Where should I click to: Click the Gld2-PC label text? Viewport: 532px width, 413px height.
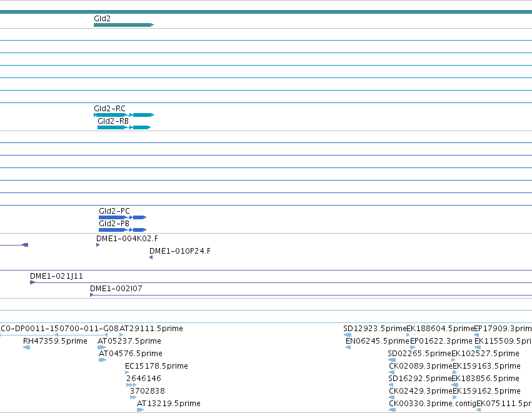[x=114, y=211]
